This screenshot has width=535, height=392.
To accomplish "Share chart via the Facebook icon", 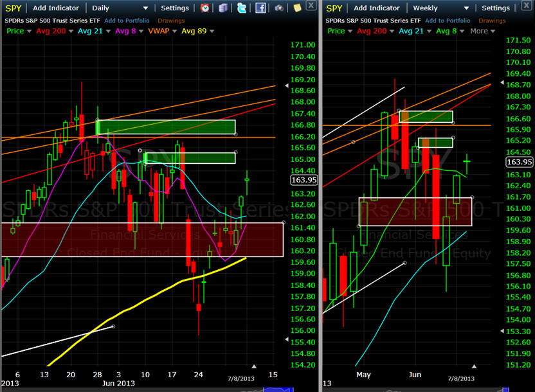I will [260, 8].
